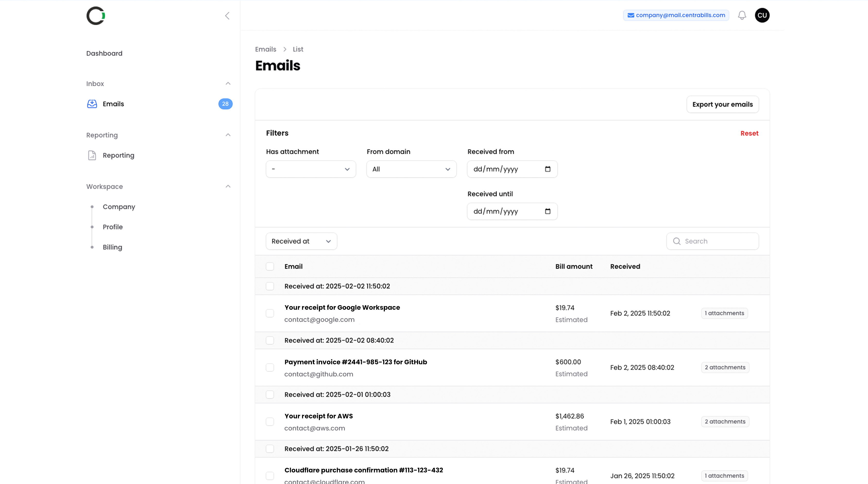Reset the filters
The width and height of the screenshot is (868, 484).
click(749, 133)
